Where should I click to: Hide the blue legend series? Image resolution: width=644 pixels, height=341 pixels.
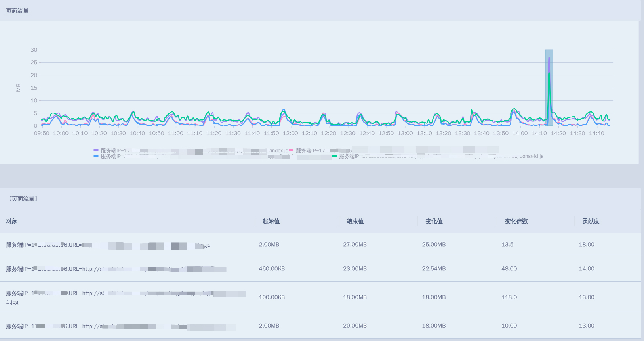tap(96, 156)
